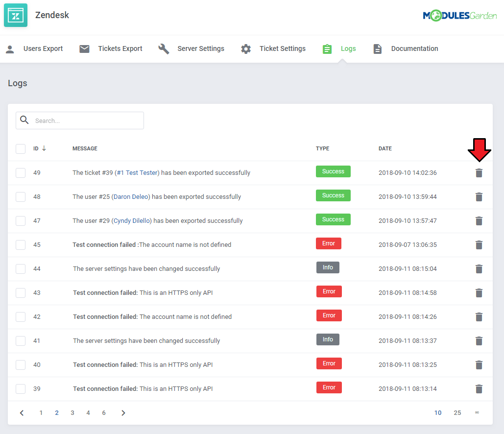
Task: Toggle the select-all checkbox in header
Action: coord(21,149)
